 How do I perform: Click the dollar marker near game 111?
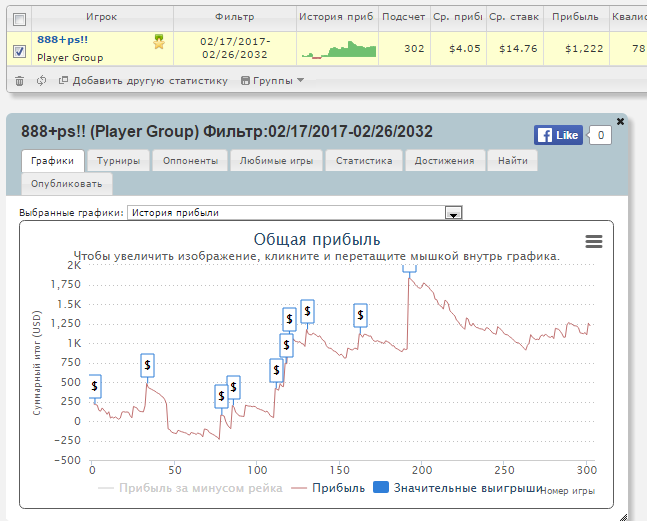coord(276,370)
